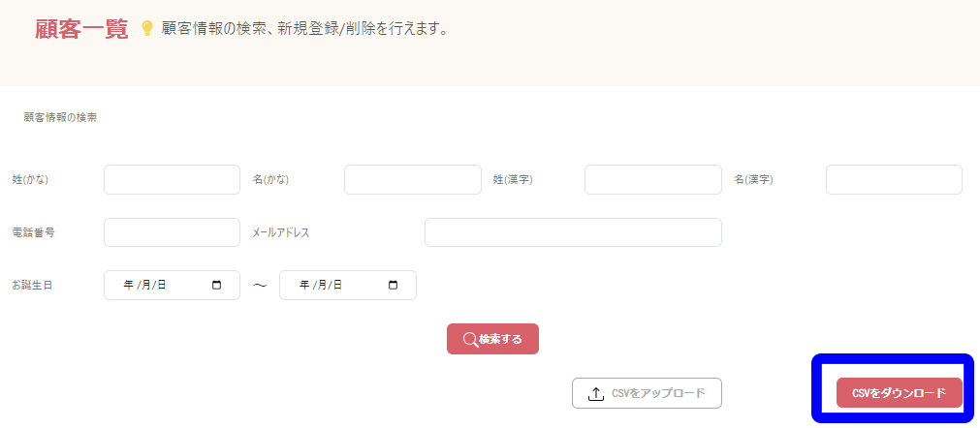
Task: Click the upload arrow icon for CSV
Action: 596,394
